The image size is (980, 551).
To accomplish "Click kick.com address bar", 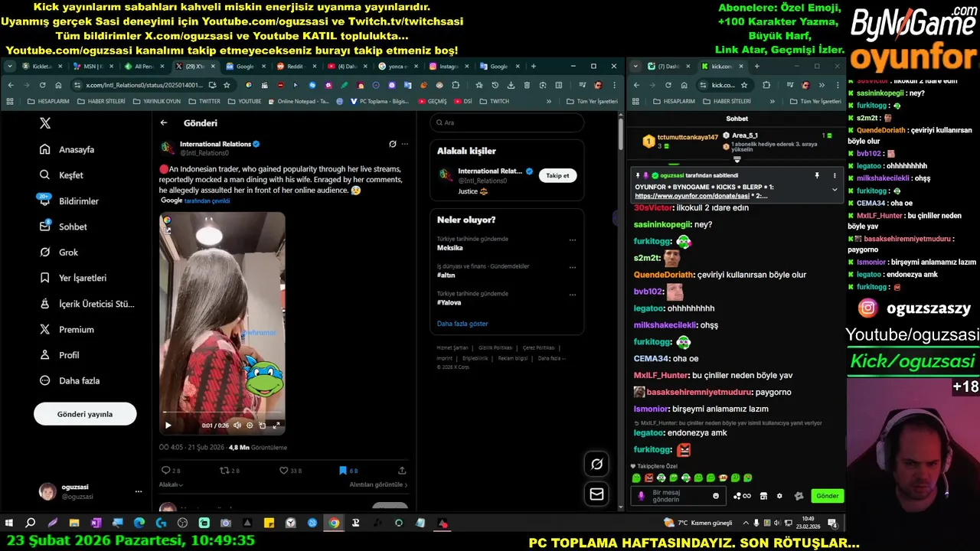I will pyautogui.click(x=723, y=85).
